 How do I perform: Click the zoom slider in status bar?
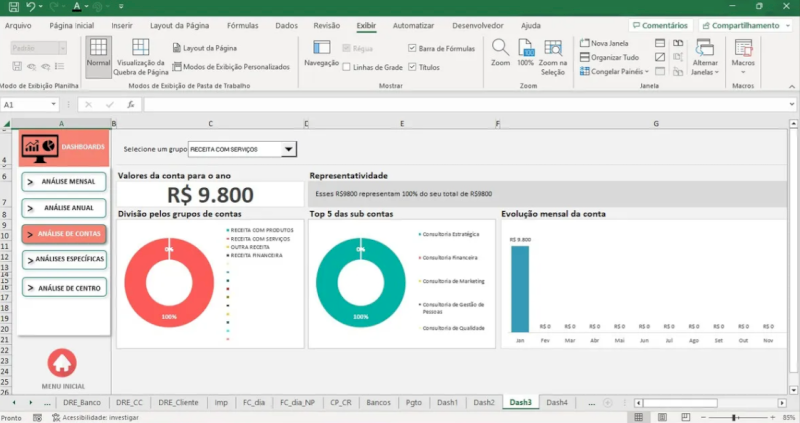tap(734, 417)
